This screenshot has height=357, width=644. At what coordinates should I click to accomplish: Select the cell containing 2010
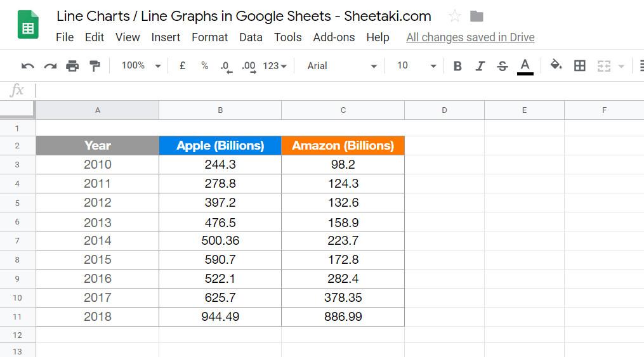pyautogui.click(x=97, y=164)
